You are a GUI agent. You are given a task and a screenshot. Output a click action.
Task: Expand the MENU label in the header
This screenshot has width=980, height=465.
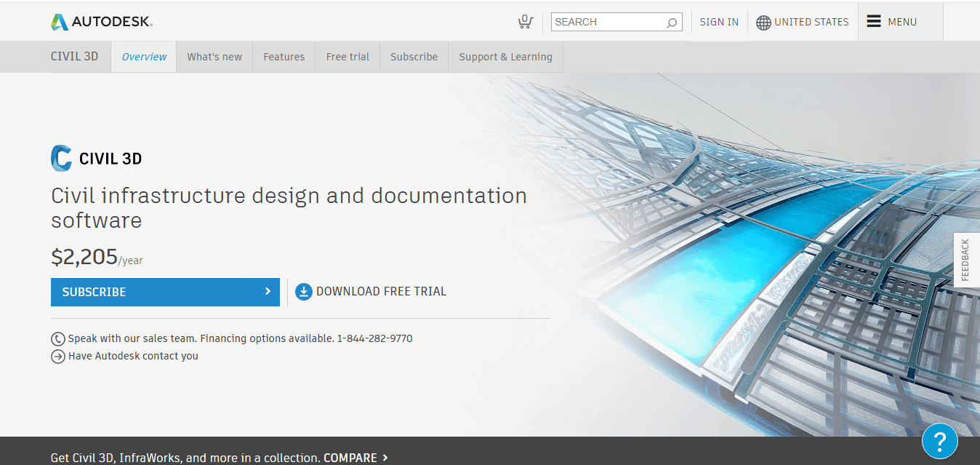point(902,22)
